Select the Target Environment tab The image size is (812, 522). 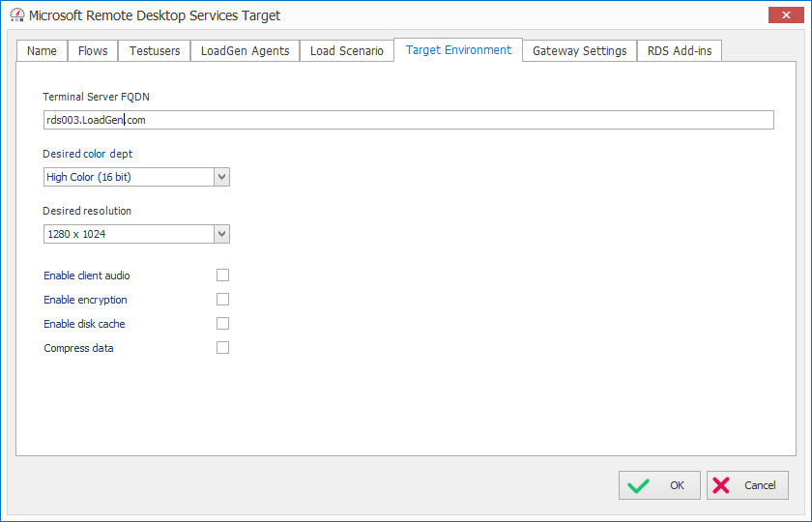tap(458, 49)
